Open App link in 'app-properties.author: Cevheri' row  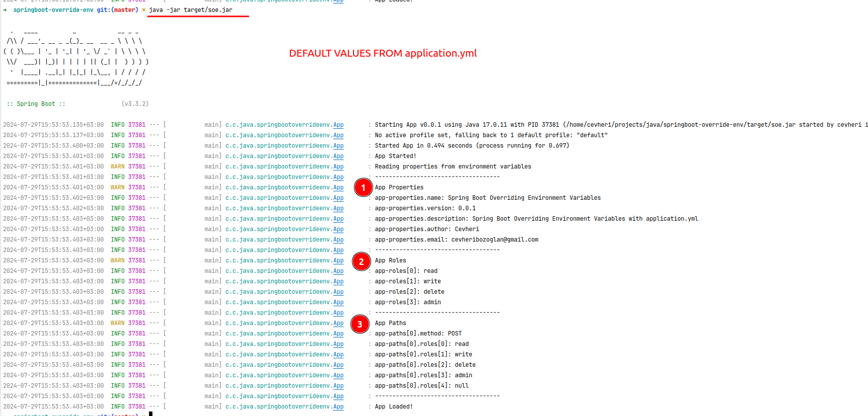(x=338, y=229)
